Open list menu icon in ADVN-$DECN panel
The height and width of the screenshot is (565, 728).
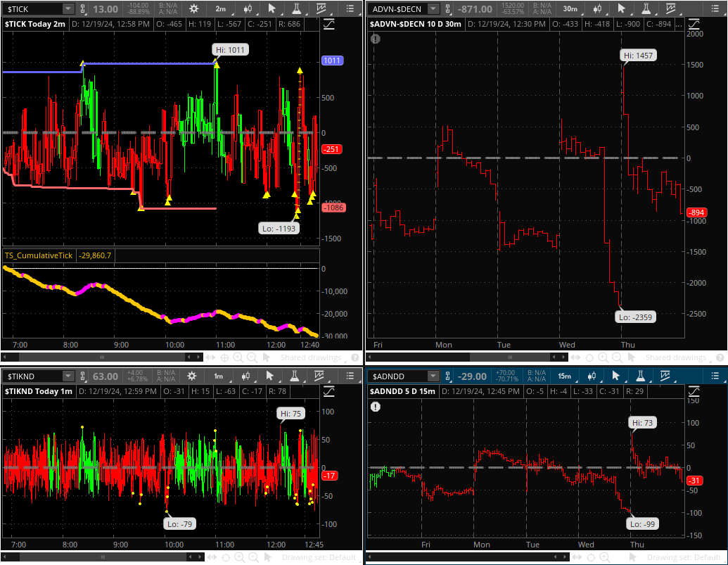pos(715,9)
